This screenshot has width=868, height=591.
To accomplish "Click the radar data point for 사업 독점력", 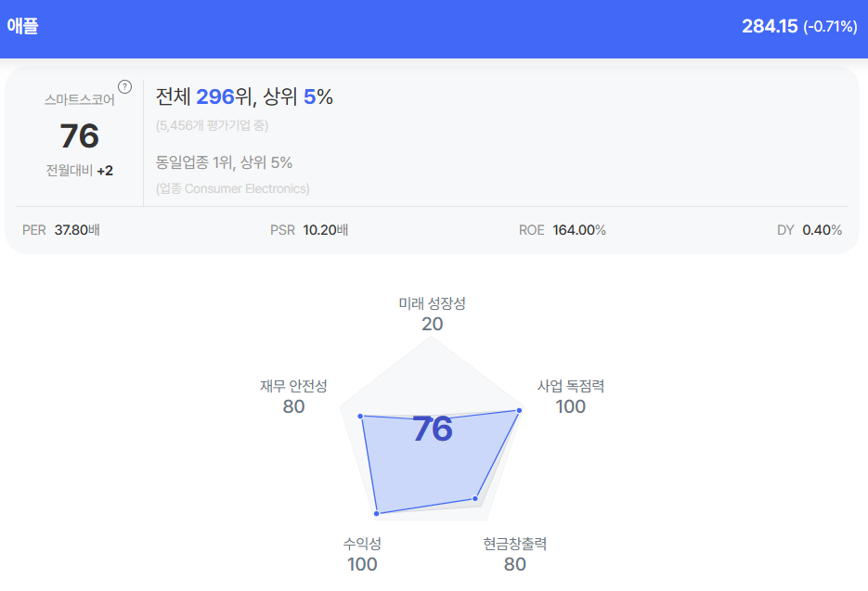I will click(519, 410).
